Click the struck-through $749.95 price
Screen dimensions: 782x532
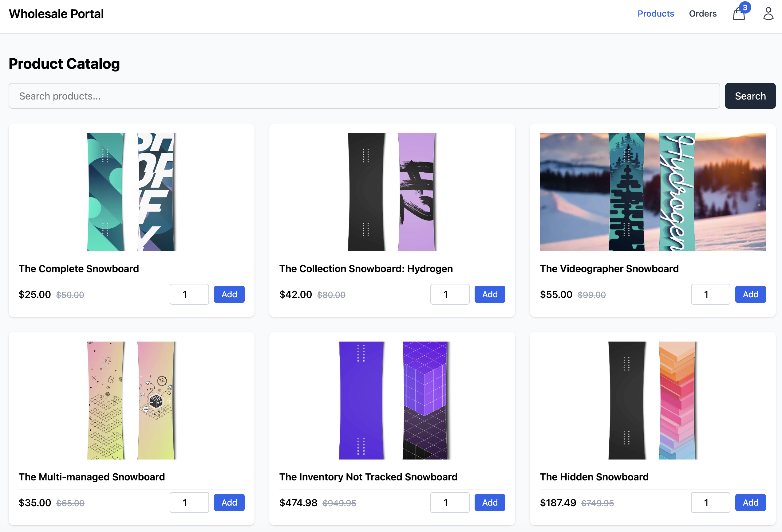598,503
